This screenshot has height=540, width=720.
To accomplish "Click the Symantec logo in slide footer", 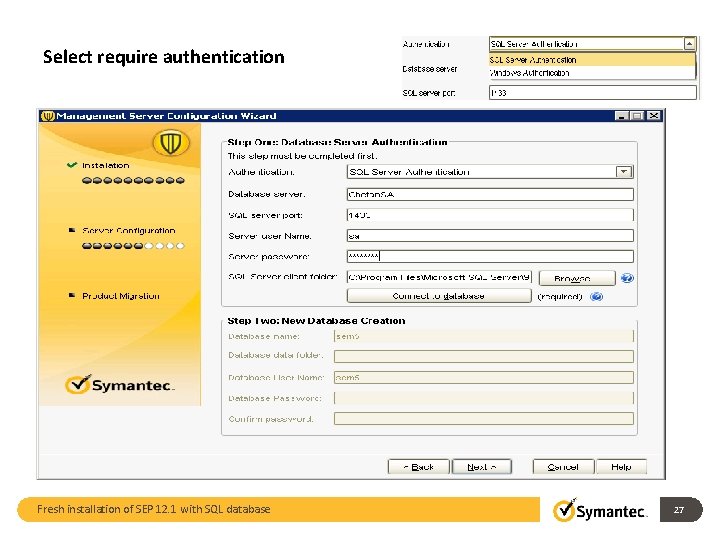I will [x=600, y=510].
